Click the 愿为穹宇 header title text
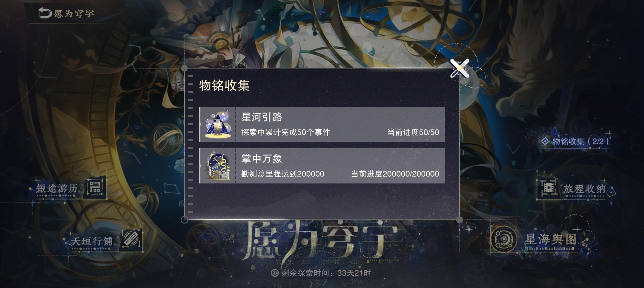644x288 pixels. [x=74, y=13]
